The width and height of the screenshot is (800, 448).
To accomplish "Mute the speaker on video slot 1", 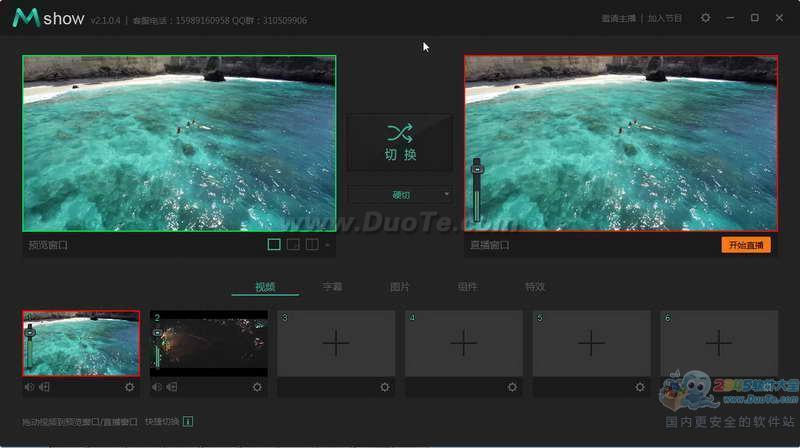I will click(x=30, y=387).
